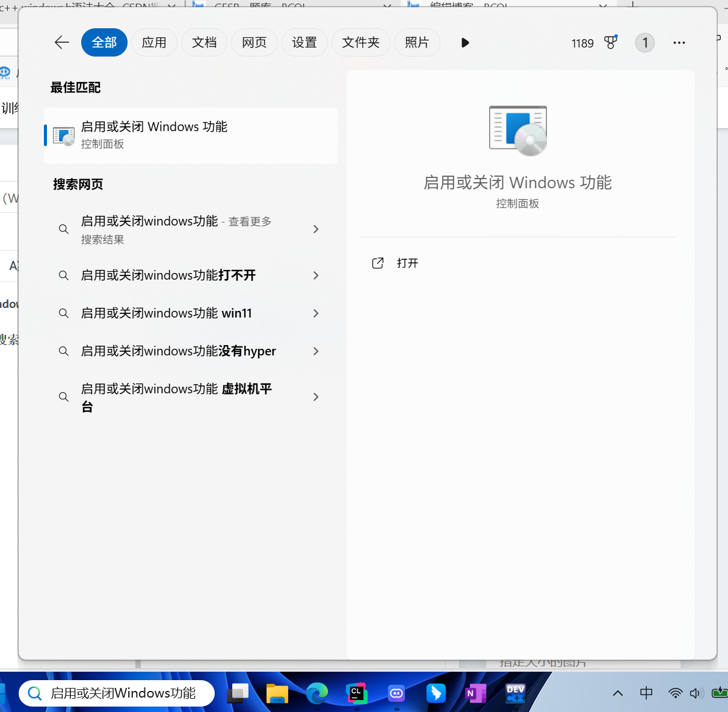
Task: Expand the 'win11' web suggestion arrow
Action: (316, 313)
